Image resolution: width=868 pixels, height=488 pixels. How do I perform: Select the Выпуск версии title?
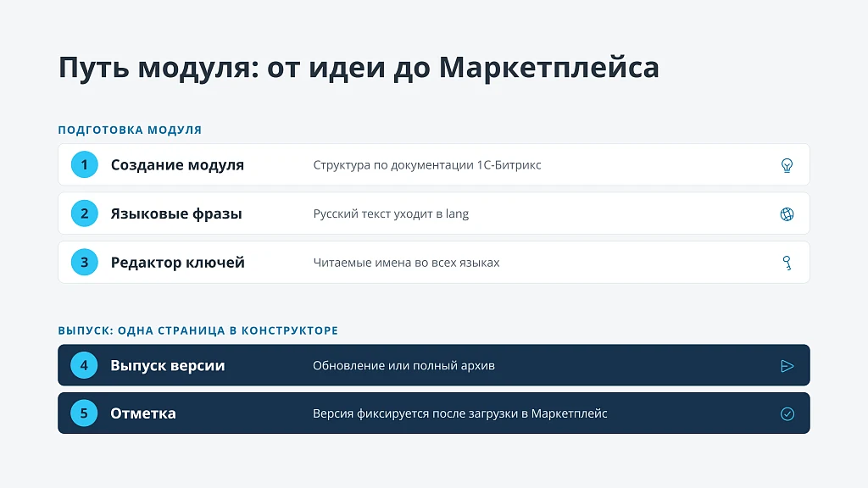click(168, 365)
